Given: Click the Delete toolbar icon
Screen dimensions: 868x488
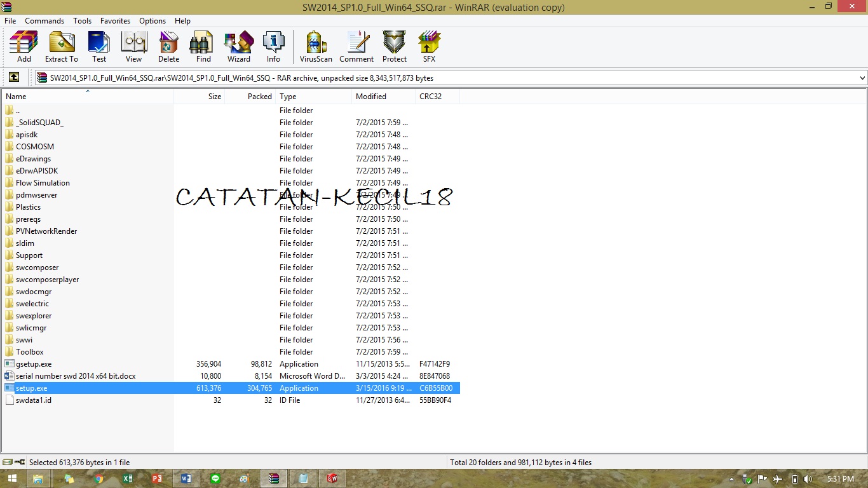Looking at the screenshot, I should (168, 47).
